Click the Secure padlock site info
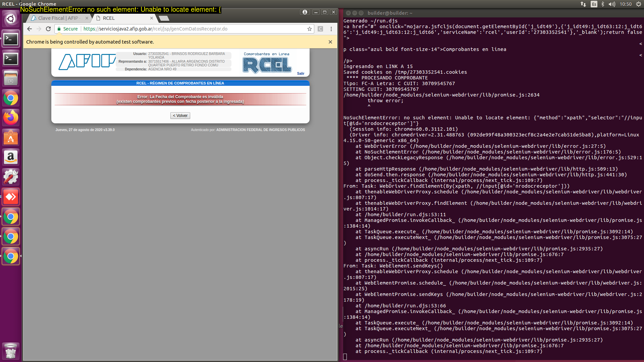The image size is (644, 362). (x=68, y=29)
